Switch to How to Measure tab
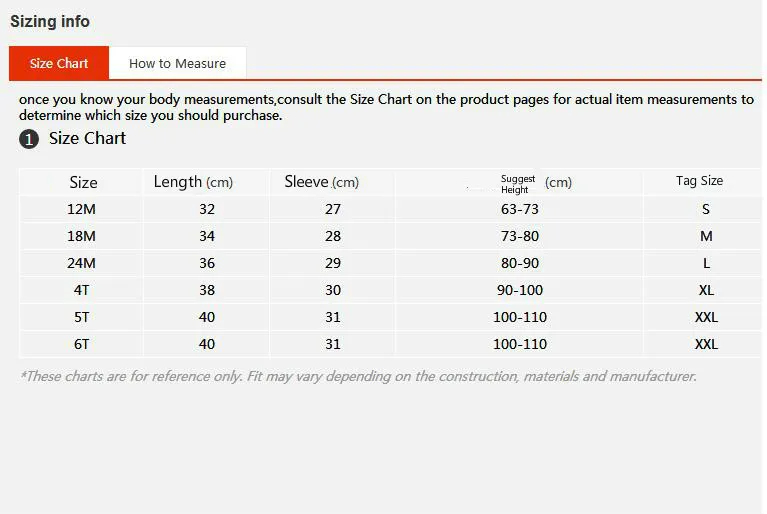 point(178,63)
